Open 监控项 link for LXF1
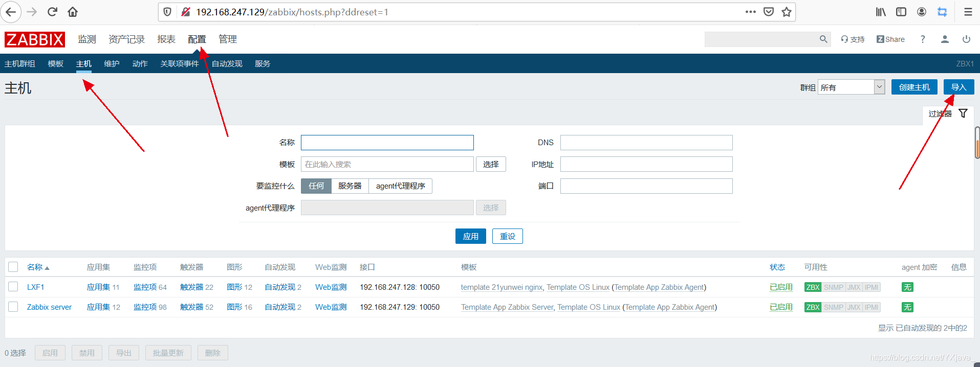Screen dimensions: 980x367 point(145,287)
